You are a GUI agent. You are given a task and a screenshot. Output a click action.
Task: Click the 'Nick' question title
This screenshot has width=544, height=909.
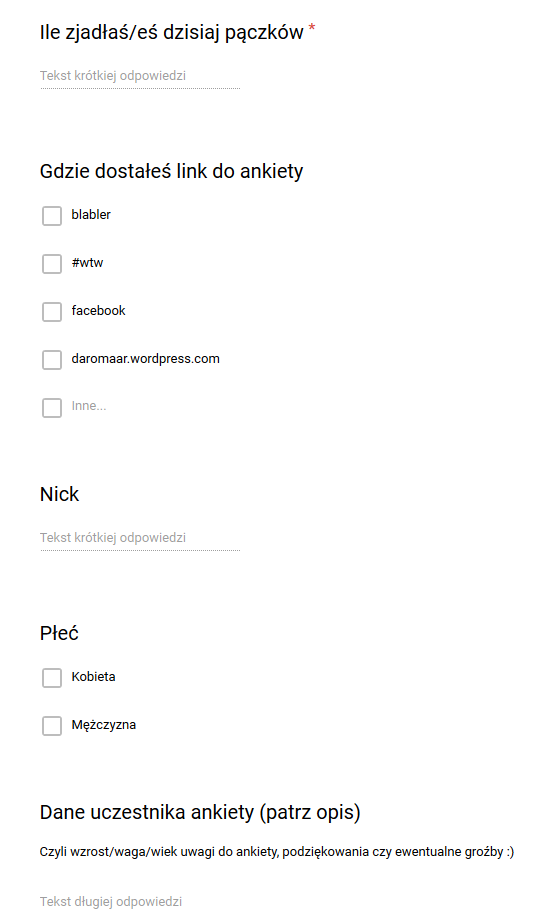(x=59, y=495)
